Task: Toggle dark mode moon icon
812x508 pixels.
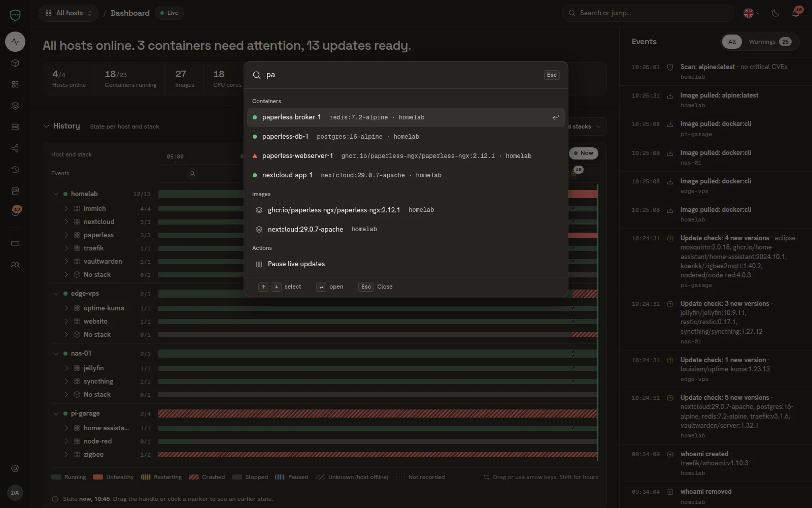Action: click(x=775, y=13)
